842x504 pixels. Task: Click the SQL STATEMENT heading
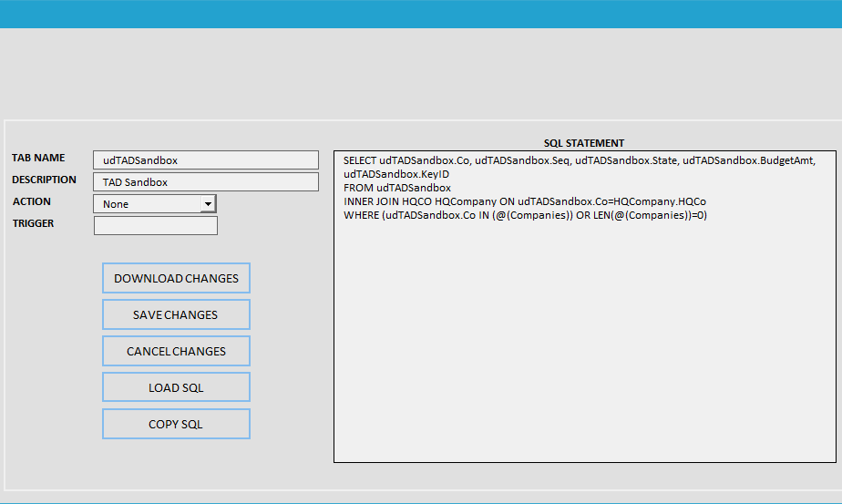pyautogui.click(x=584, y=143)
